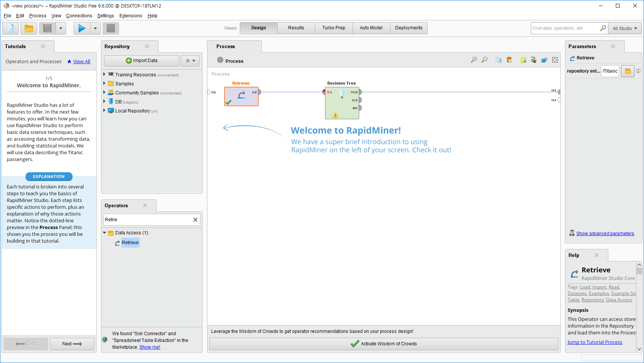
Task: Collapse the Data Access operator group
Action: point(104,233)
